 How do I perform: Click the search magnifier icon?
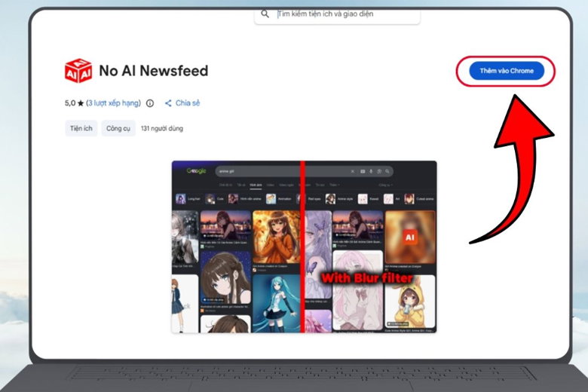point(265,14)
